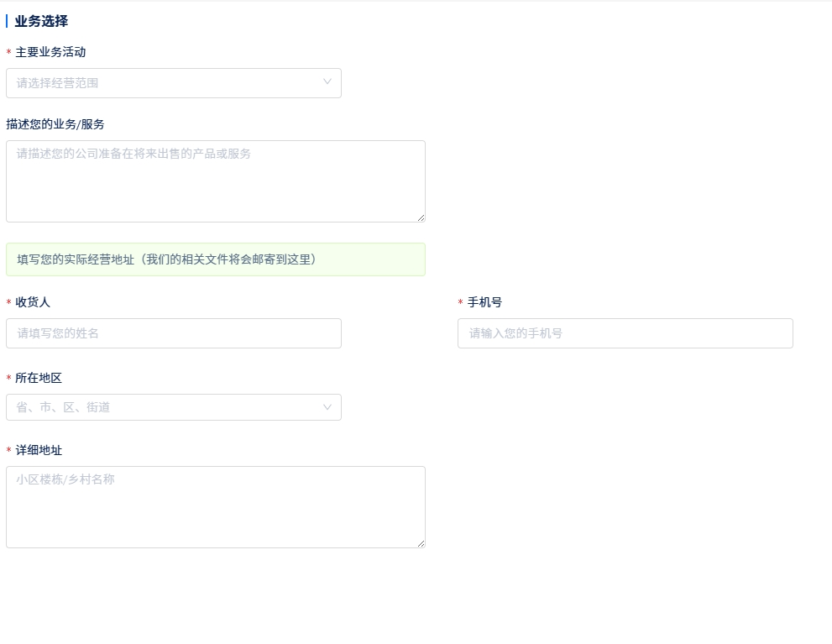Click the 描述您的业务/服务 label

[x=55, y=124]
